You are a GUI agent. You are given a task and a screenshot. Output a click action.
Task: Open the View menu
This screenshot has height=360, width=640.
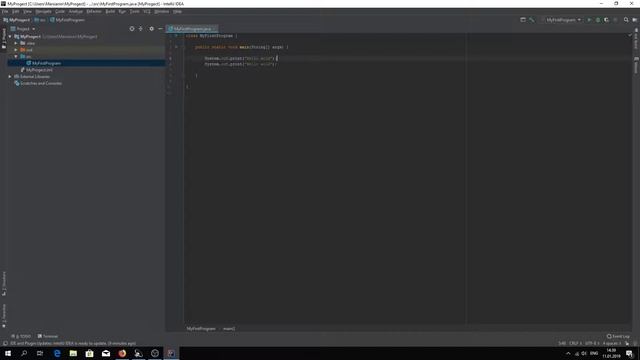tap(27, 11)
